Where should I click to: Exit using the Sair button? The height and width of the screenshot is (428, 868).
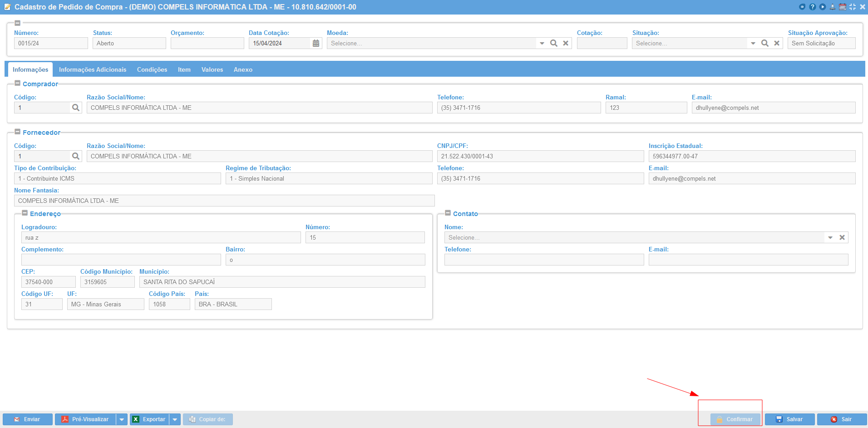click(x=842, y=419)
